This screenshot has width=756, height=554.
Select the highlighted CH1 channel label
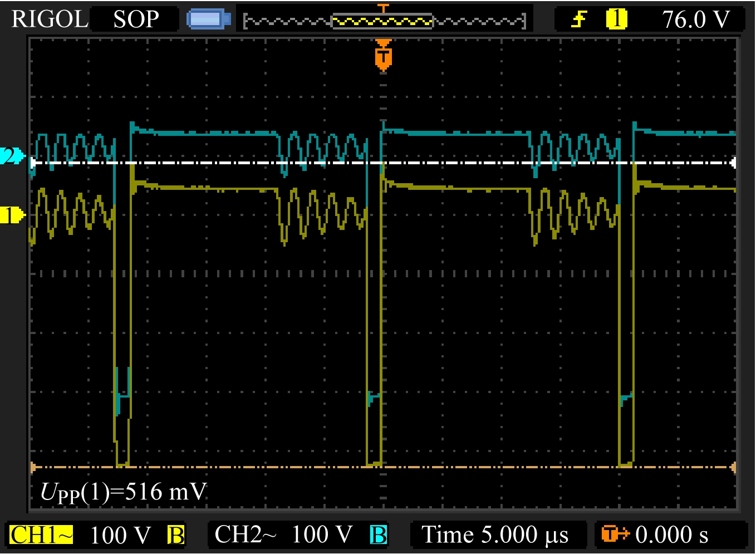click(x=42, y=535)
